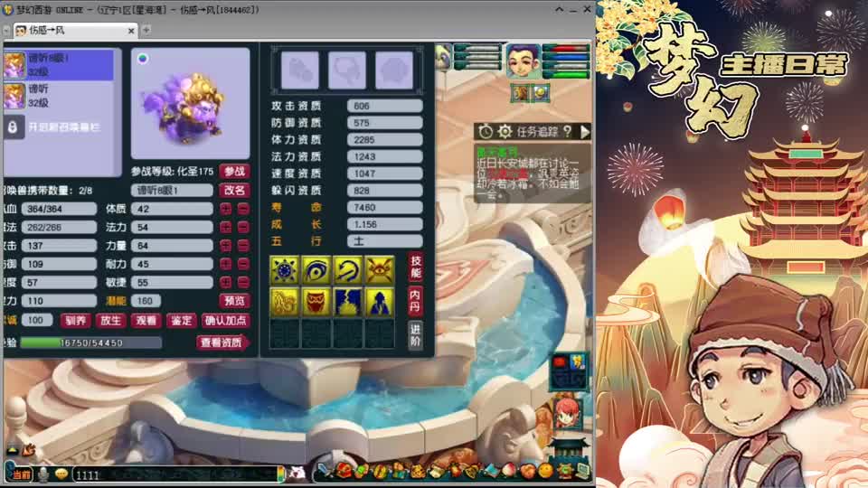Click the 预览 preview button
Screen dimensions: 868x488
[234, 301]
